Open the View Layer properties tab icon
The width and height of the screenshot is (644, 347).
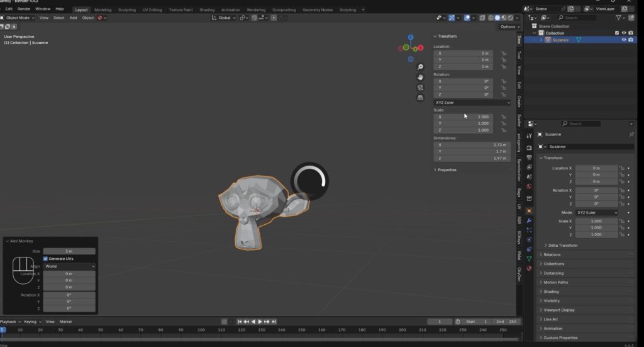529,167
